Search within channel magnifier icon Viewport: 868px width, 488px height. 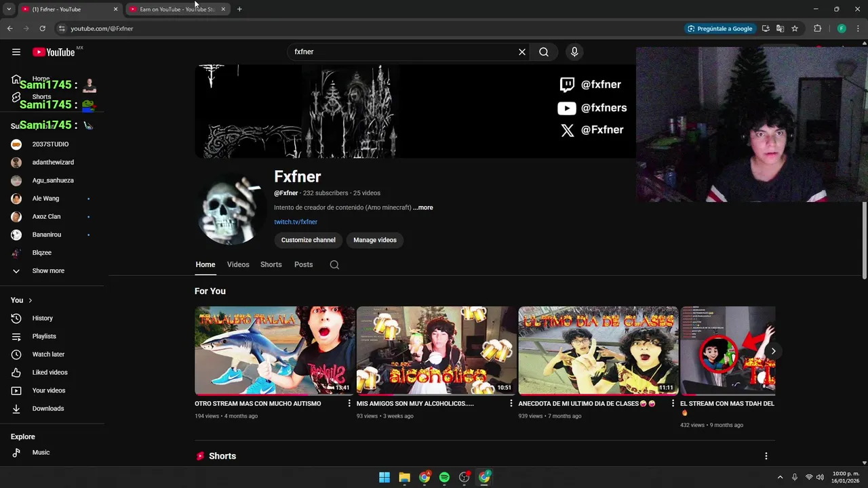pyautogui.click(x=334, y=265)
